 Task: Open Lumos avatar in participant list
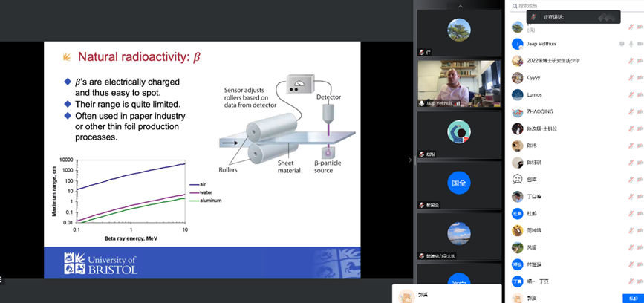pyautogui.click(x=518, y=95)
